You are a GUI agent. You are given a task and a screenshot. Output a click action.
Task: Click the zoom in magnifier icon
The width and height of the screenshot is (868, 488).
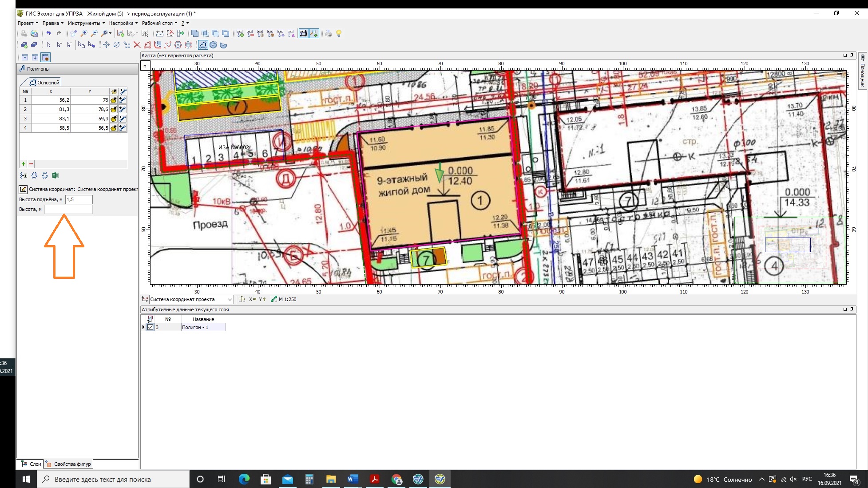click(x=84, y=33)
